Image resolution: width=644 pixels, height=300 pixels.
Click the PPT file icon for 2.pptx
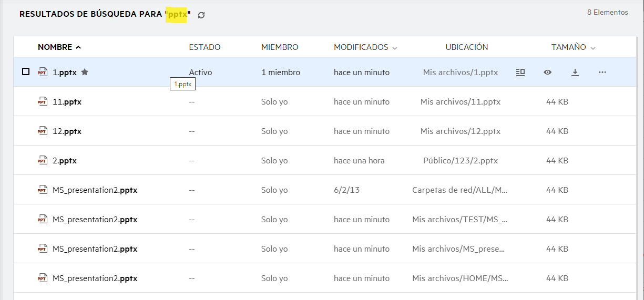(42, 161)
